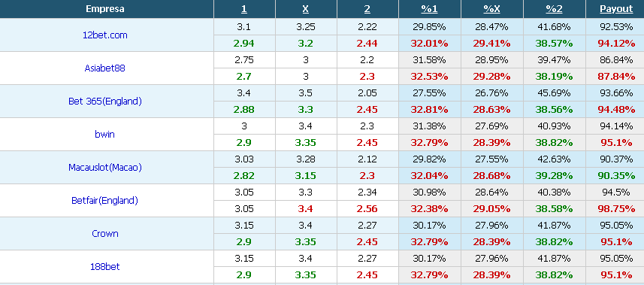
Task: Click the Crown bookmaker link
Action: click(x=104, y=234)
